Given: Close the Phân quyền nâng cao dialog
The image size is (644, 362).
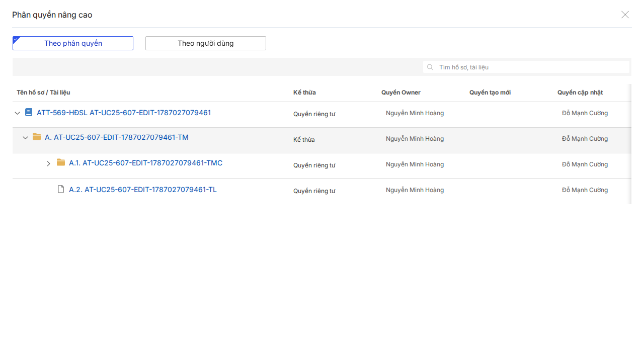Looking at the screenshot, I should [625, 15].
